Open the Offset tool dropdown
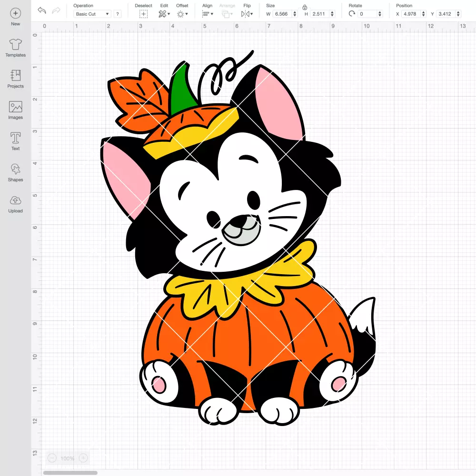The image size is (476, 476). click(182, 14)
